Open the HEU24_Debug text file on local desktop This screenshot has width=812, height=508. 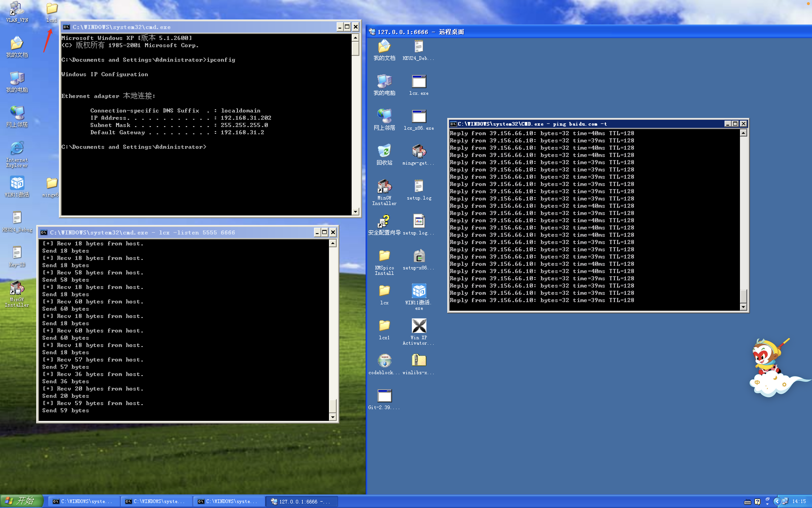click(x=17, y=222)
